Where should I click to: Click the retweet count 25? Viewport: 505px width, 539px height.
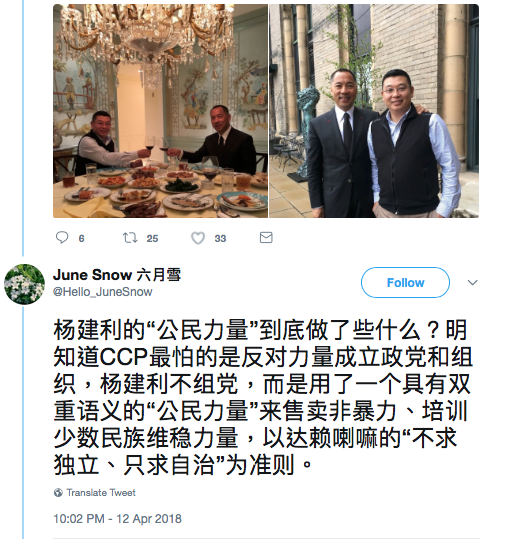point(152,239)
